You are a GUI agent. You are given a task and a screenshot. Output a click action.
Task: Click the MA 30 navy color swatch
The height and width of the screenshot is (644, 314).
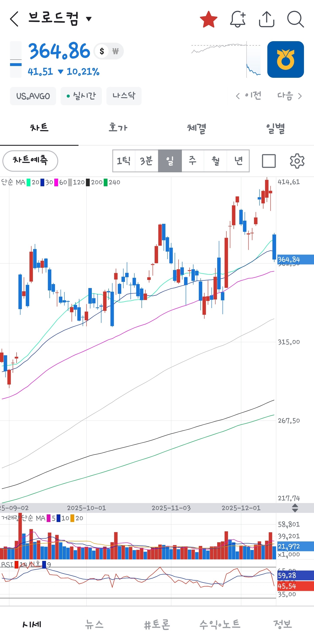tap(42, 183)
